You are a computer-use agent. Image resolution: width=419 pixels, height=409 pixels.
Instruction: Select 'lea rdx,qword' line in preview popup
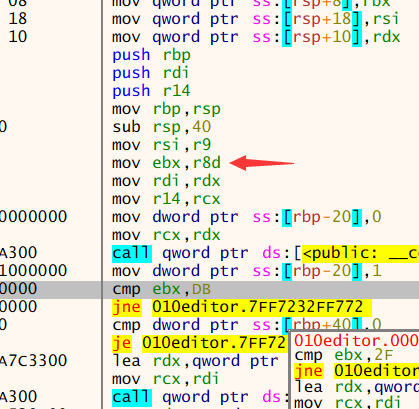point(357,387)
